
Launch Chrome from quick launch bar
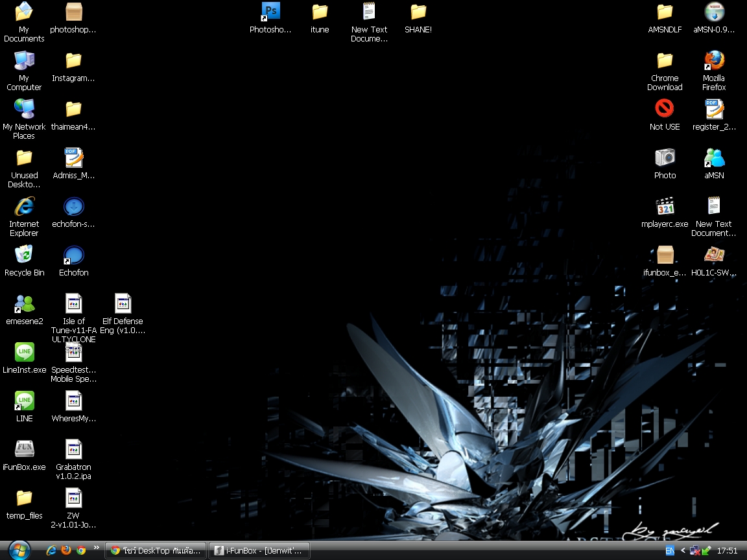click(81, 550)
